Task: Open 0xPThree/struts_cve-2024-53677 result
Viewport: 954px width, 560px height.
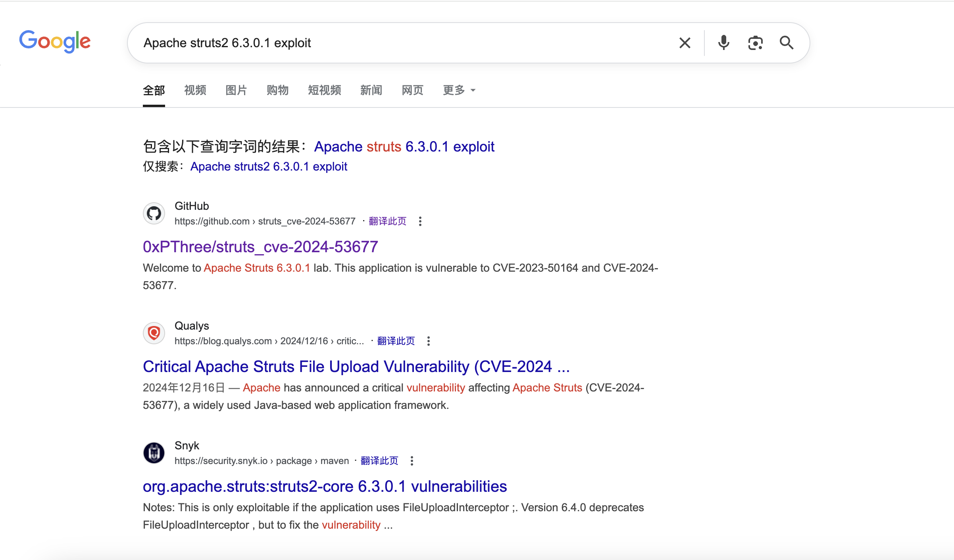Action: [260, 247]
